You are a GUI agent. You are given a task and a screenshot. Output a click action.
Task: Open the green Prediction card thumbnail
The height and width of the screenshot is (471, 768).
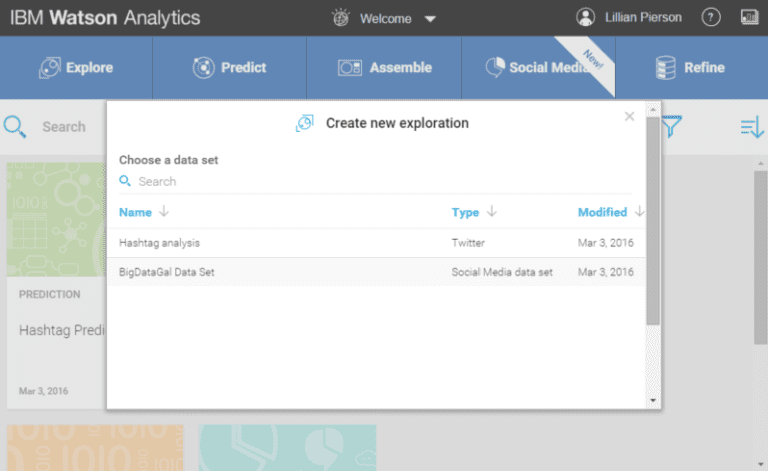(56, 220)
